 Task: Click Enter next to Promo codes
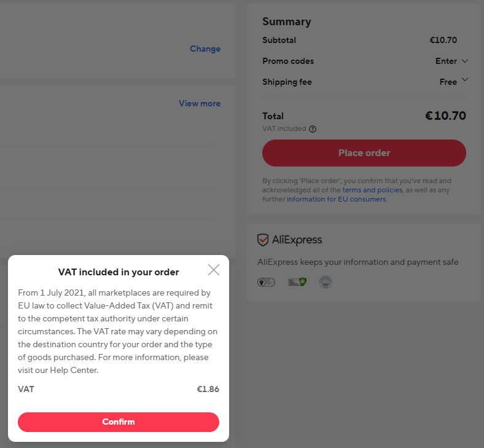pyautogui.click(x=446, y=61)
